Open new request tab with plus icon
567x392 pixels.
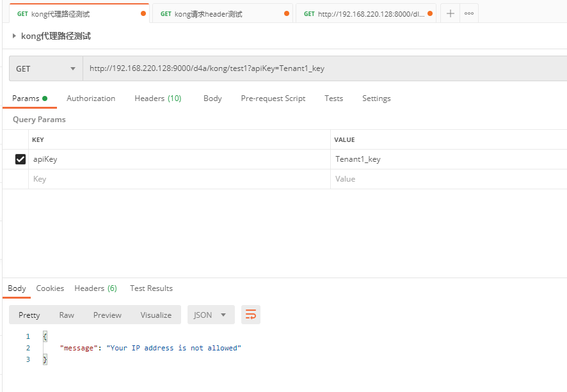point(450,13)
